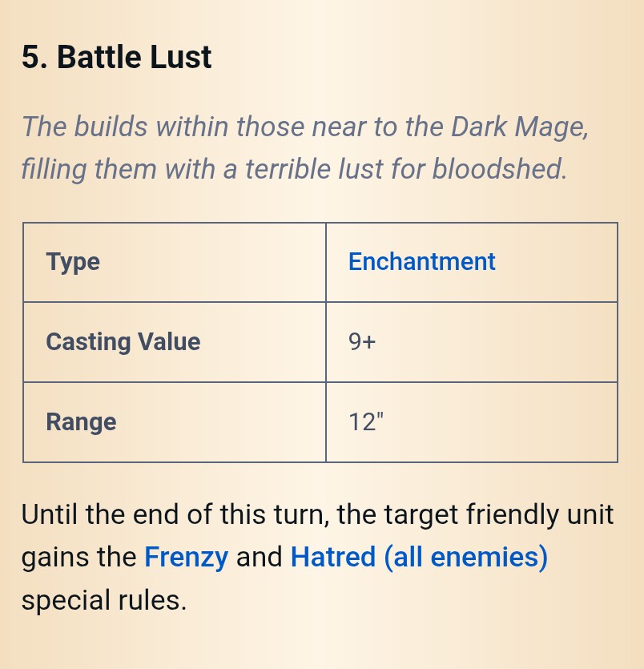Follow the Frenzy special rule link
This screenshot has width=644, height=669.
click(x=186, y=557)
